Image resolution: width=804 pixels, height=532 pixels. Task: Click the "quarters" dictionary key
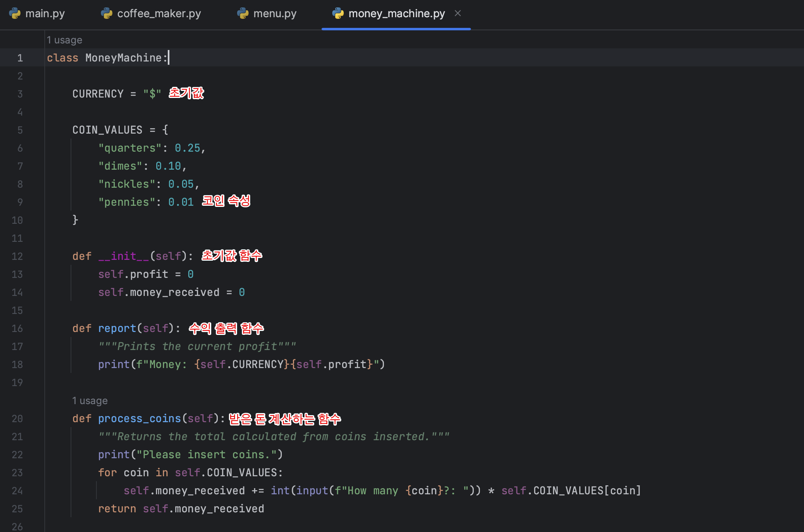pyautogui.click(x=130, y=148)
